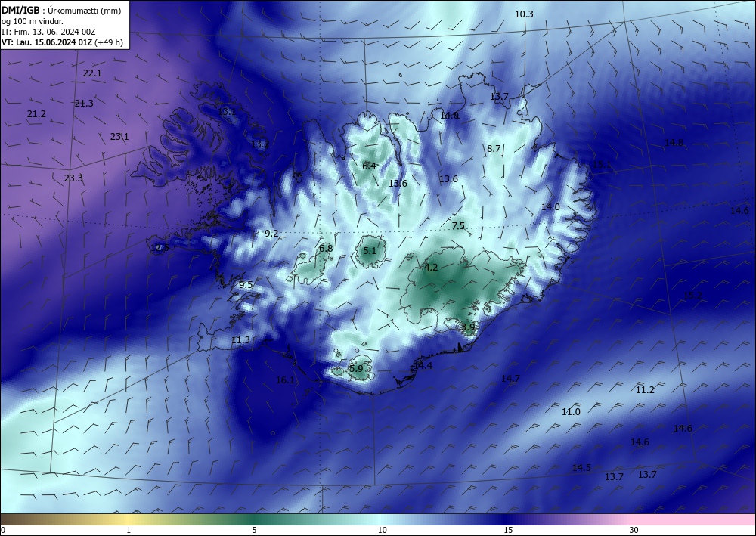Click the 7.5 value in central Iceland
The height and width of the screenshot is (536, 756).
click(458, 226)
